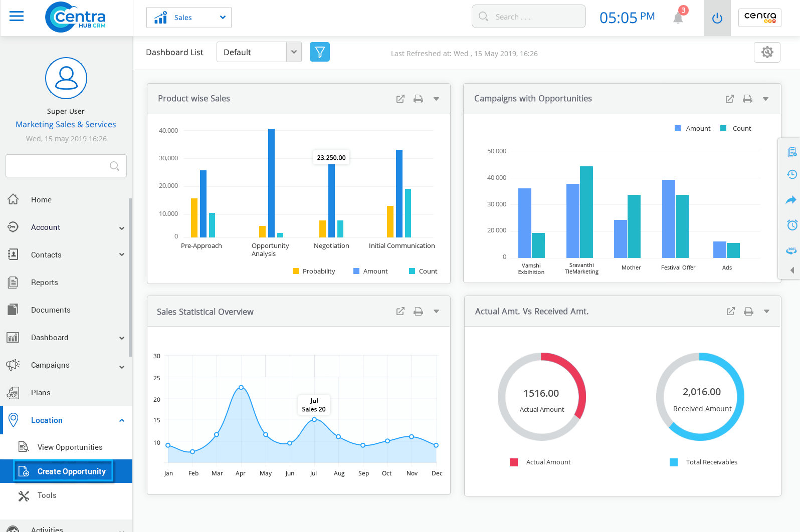Click the hamburger menu icon
This screenshot has width=800, height=532.
coord(17,17)
